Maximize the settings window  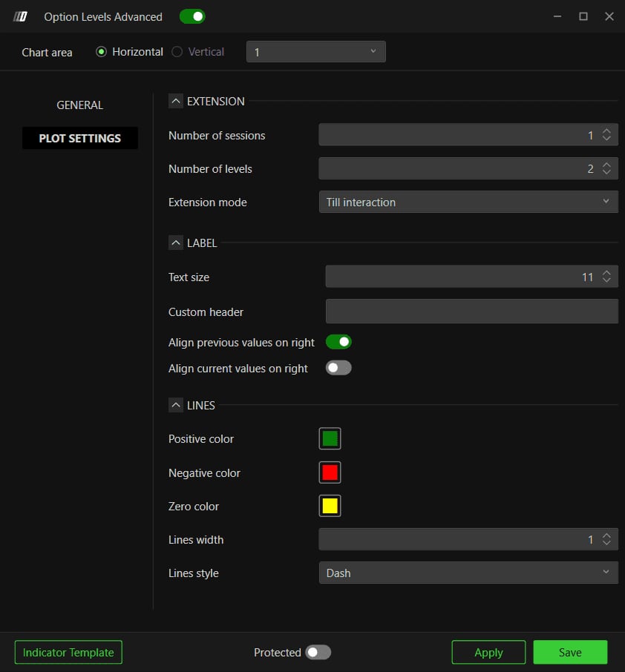tap(583, 16)
